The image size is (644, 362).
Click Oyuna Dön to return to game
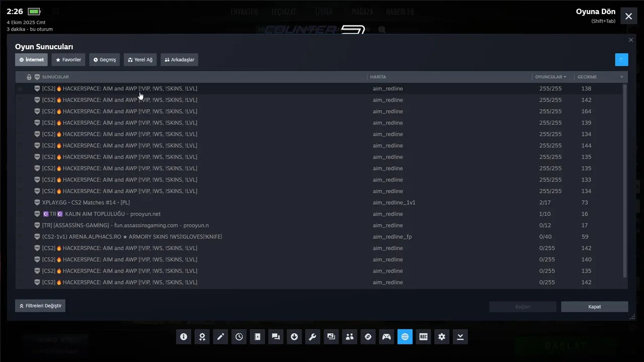596,12
